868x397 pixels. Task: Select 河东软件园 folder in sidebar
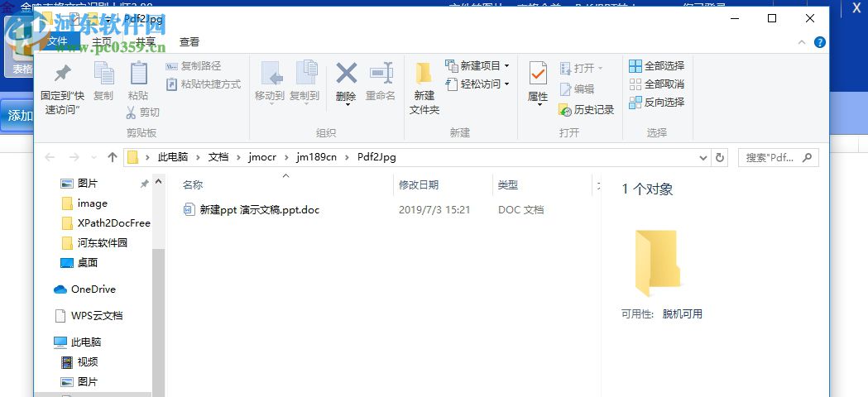pyautogui.click(x=94, y=242)
